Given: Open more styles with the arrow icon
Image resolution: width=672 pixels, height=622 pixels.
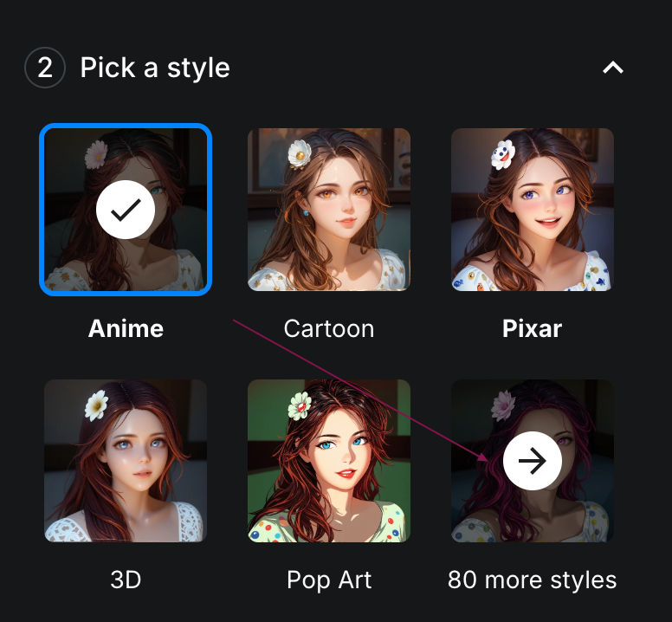Looking at the screenshot, I should 533,461.
